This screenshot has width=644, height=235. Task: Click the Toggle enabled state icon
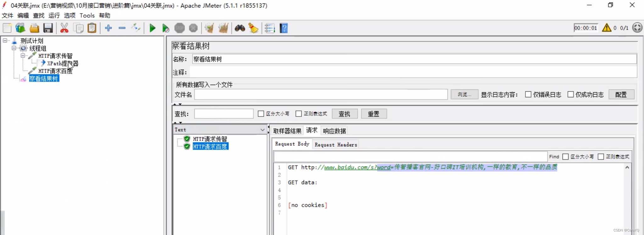click(136, 28)
